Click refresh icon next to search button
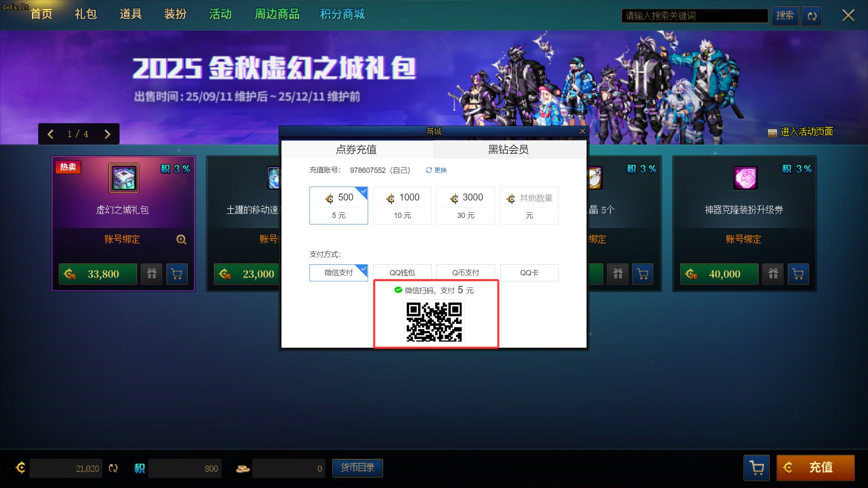Viewport: 868px width, 488px height. pos(811,16)
